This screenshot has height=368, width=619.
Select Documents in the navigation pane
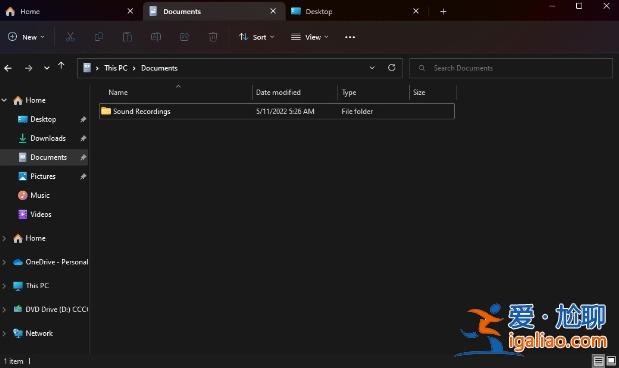tap(49, 157)
